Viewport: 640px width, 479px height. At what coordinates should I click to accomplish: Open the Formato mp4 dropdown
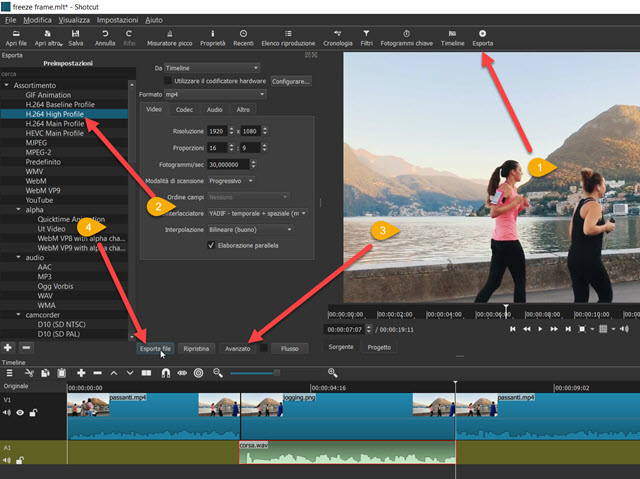point(215,94)
